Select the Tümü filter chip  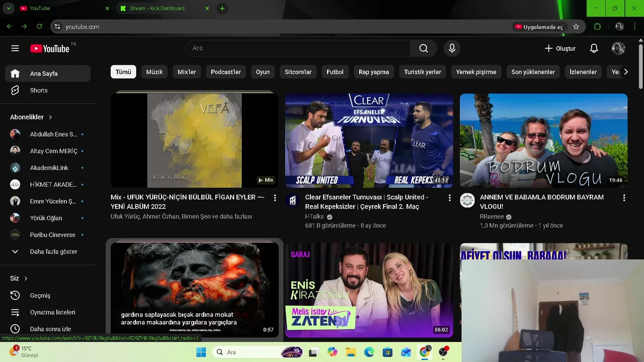pyautogui.click(x=123, y=72)
